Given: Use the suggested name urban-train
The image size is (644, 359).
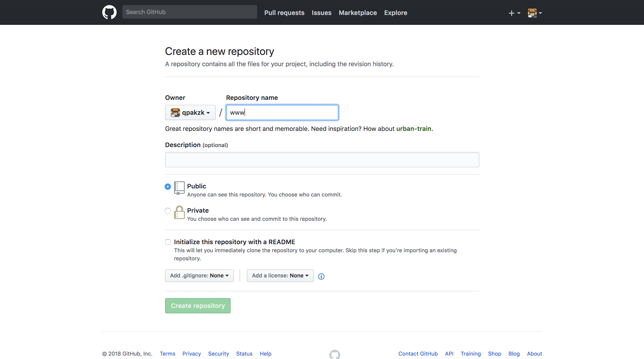Looking at the screenshot, I should pos(414,129).
